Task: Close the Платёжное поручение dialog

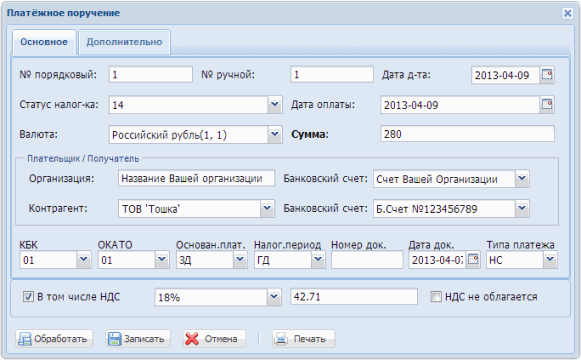Action: [x=567, y=13]
